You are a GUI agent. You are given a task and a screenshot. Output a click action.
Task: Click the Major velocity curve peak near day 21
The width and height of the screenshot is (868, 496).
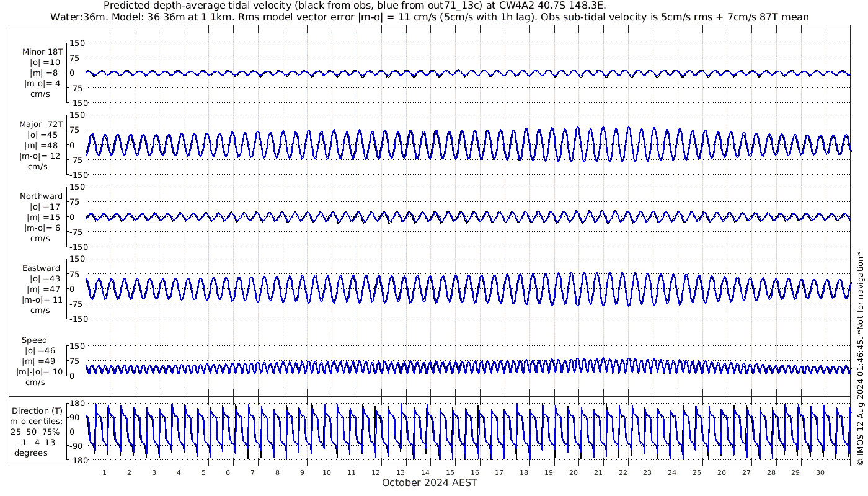603,128
